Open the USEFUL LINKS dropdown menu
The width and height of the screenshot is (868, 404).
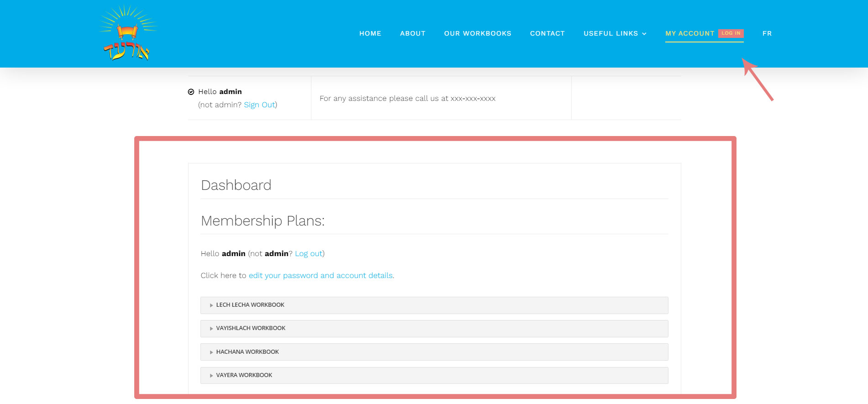pos(610,33)
